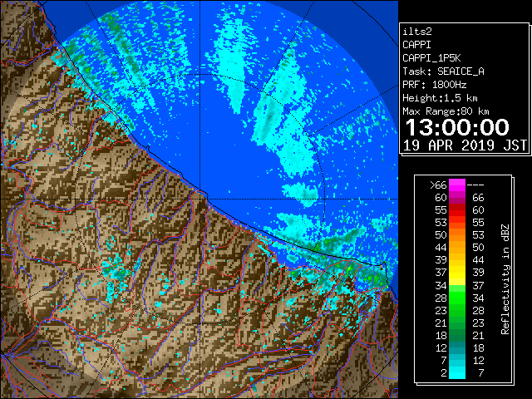The width and height of the screenshot is (532, 399).
Task: Click the 'Height:1.5 km' text
Action: [440, 98]
